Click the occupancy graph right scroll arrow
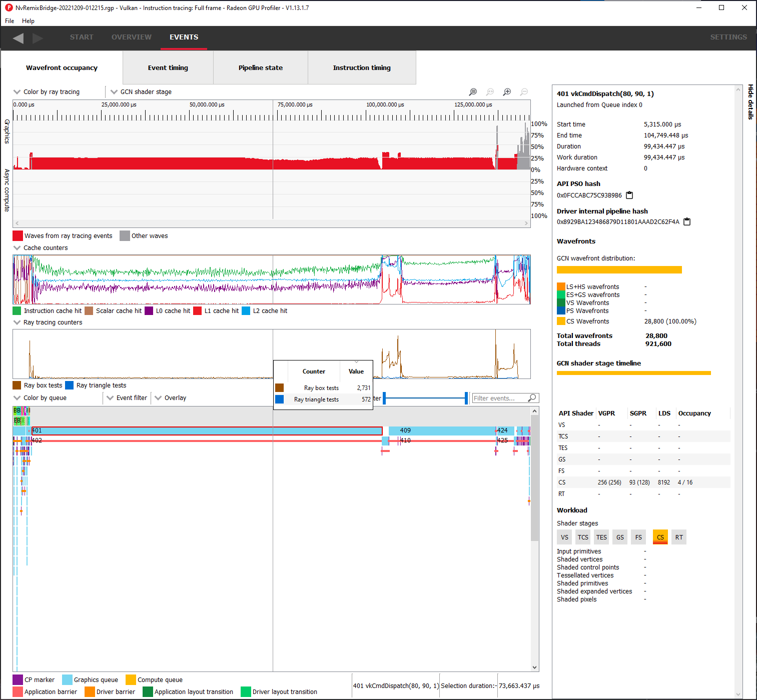Screen dimensions: 757x700 (526, 223)
